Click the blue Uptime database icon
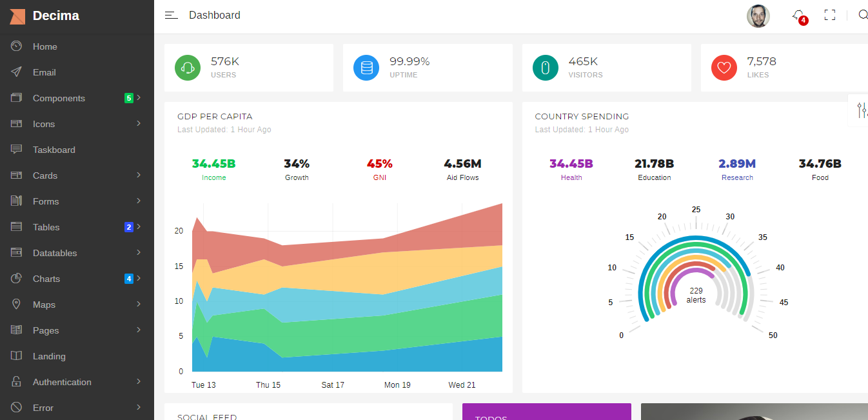This screenshot has height=420, width=868. [366, 68]
